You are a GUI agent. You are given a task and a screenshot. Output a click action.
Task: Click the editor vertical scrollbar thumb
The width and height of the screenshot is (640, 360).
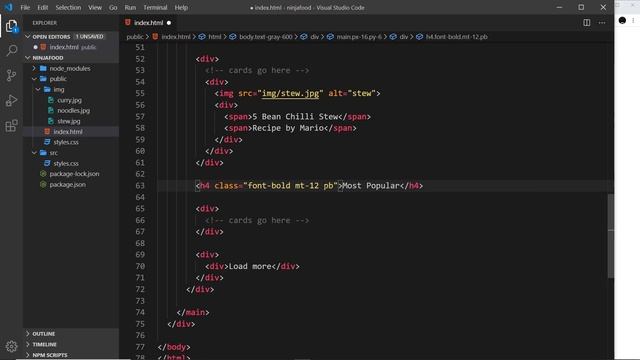tap(611, 236)
